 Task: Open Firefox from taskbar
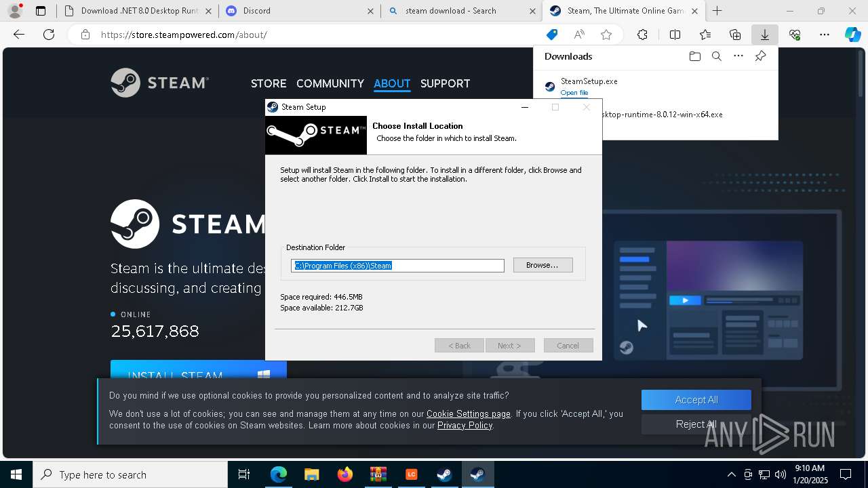[x=345, y=474]
